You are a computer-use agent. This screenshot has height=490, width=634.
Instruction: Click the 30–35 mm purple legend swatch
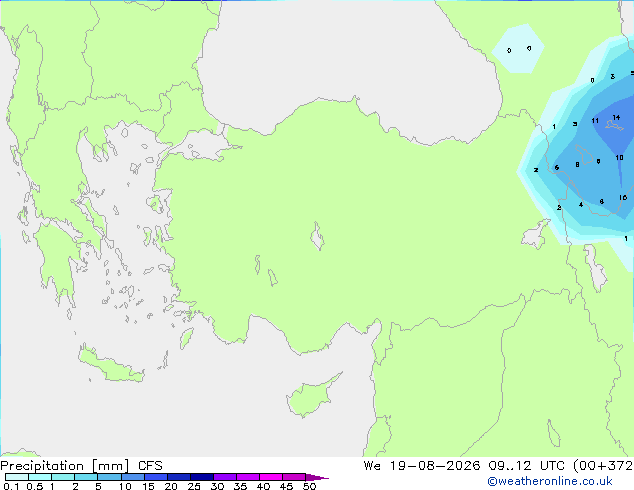225,477
